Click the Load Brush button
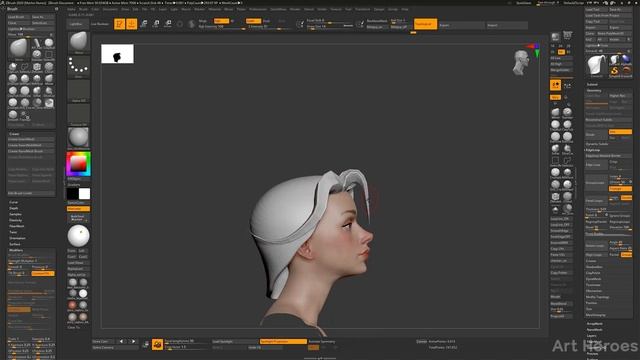640x360 pixels. (x=19, y=17)
